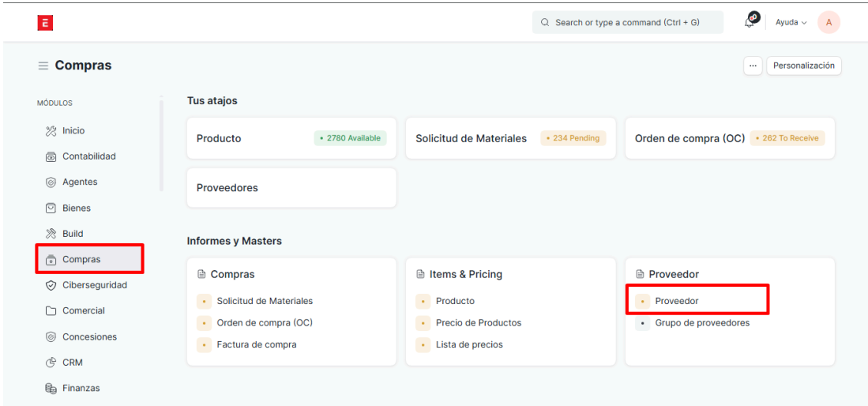
Task: Open the Proveedor link under Proveedor card
Action: pos(677,301)
